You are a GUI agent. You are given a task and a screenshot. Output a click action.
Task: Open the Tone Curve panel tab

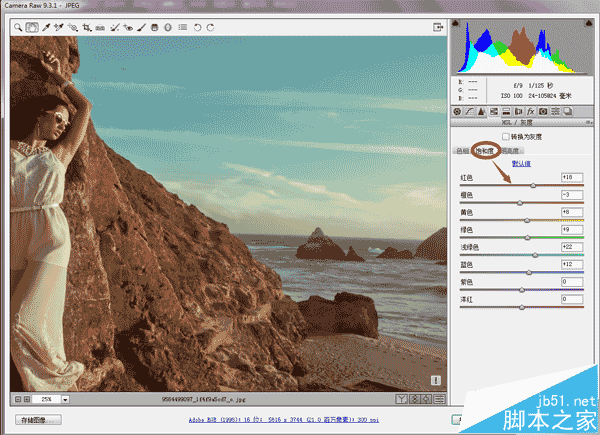pyautogui.click(x=469, y=111)
